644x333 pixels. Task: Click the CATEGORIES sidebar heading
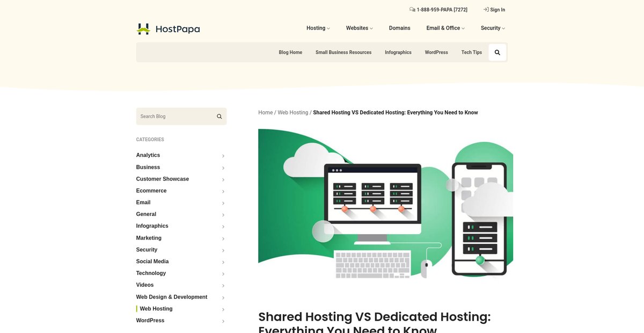(x=150, y=140)
